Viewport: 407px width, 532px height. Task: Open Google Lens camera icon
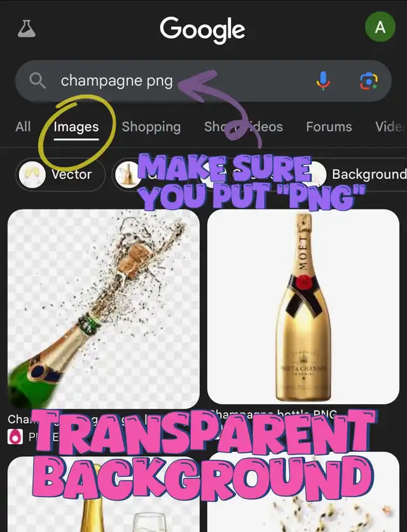(369, 81)
